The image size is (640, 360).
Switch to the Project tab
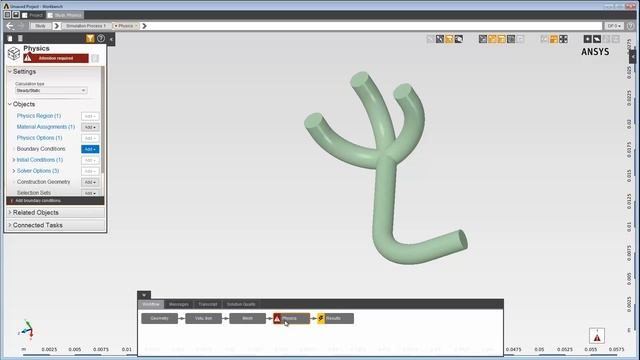tap(33, 15)
